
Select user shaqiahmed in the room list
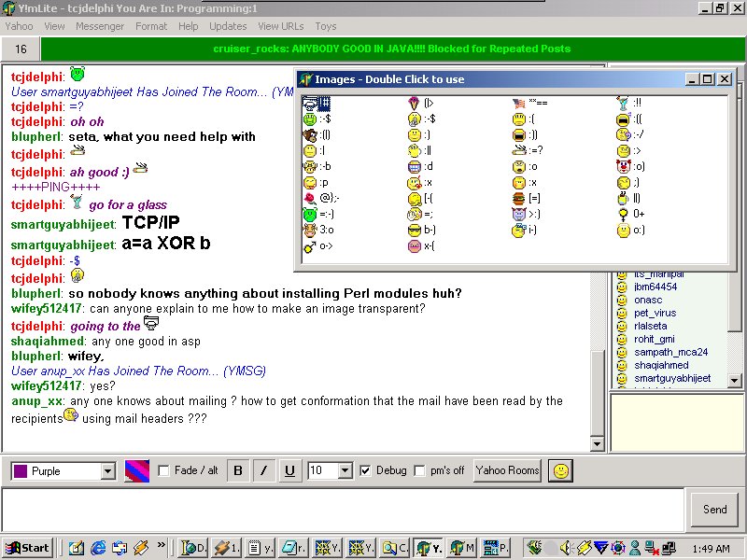tap(661, 365)
